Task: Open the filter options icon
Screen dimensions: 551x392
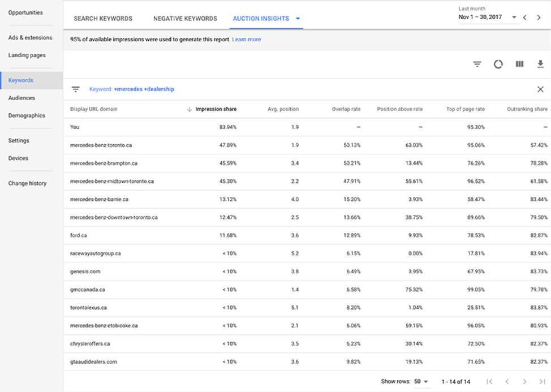Action: click(x=477, y=64)
